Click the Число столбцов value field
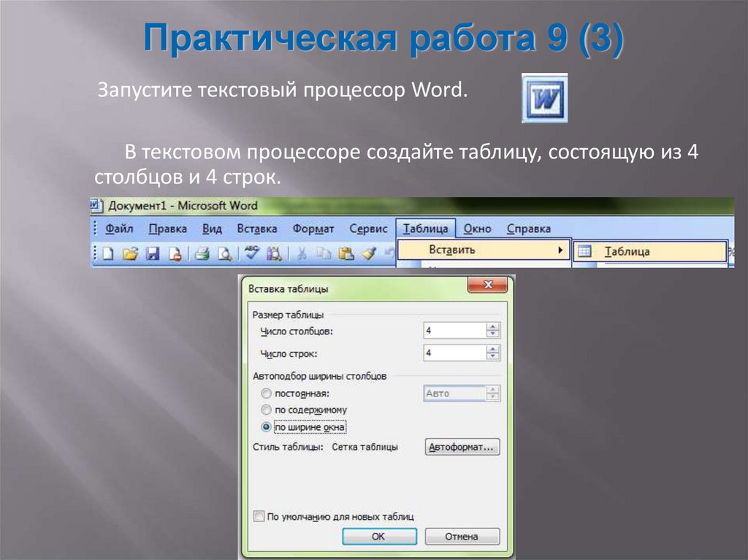This screenshot has height=560, width=748. click(455, 330)
